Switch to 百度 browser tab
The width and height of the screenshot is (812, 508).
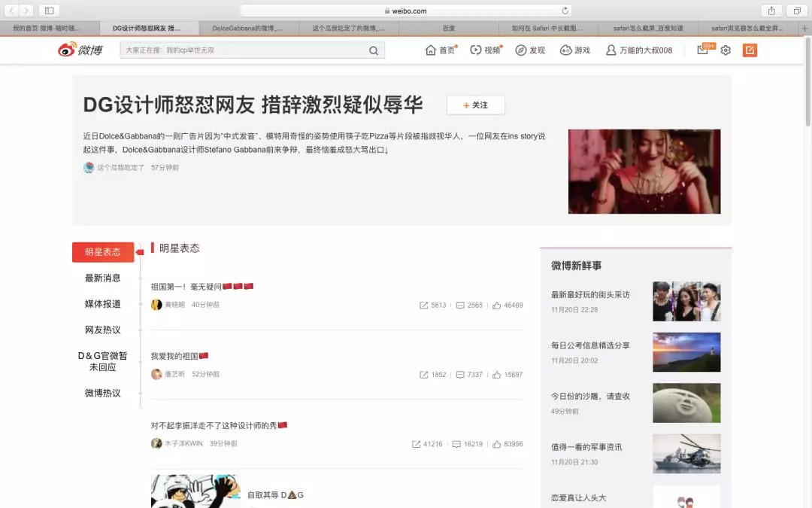448,29
